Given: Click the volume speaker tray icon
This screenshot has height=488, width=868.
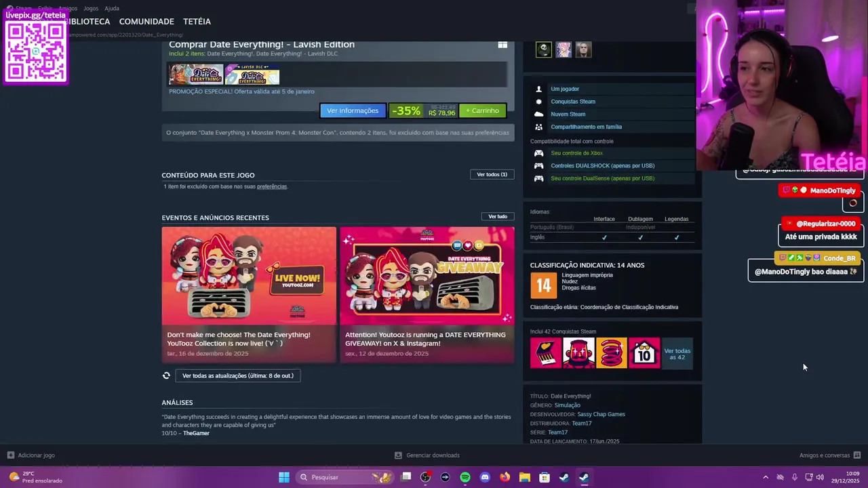Looking at the screenshot, I should click(820, 477).
